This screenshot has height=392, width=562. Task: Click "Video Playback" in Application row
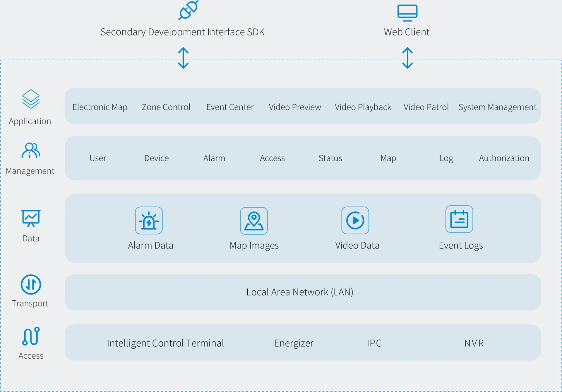(x=363, y=107)
